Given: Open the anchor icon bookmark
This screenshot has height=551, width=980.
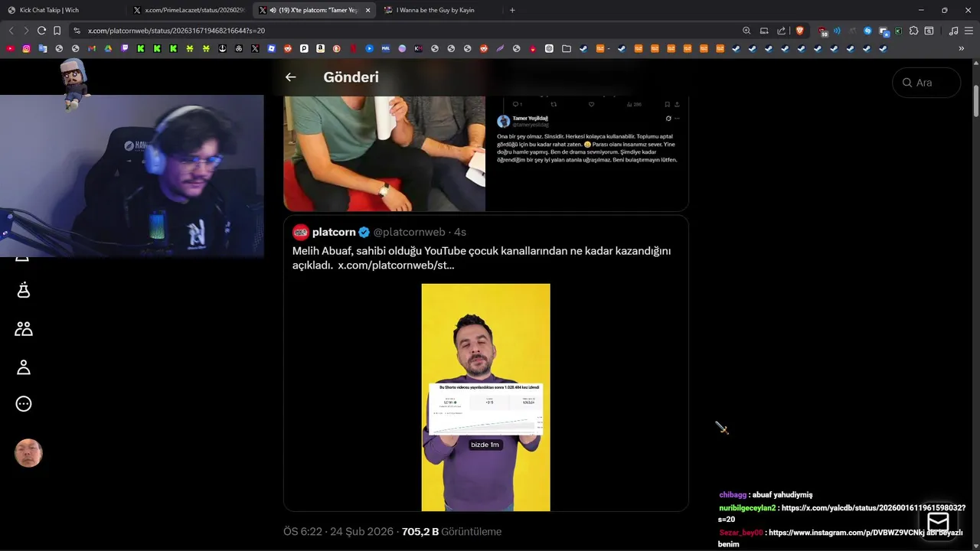Looking at the screenshot, I should click(222, 48).
